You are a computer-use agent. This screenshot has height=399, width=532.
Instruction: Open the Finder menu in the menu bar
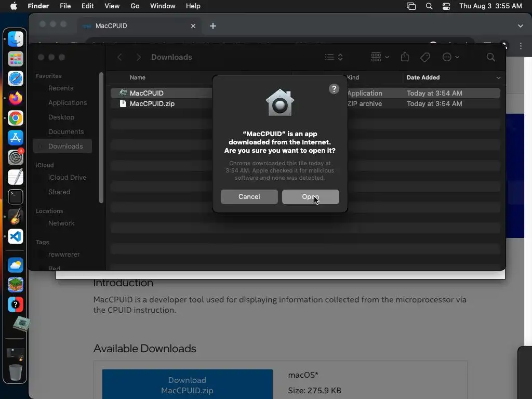click(38, 6)
